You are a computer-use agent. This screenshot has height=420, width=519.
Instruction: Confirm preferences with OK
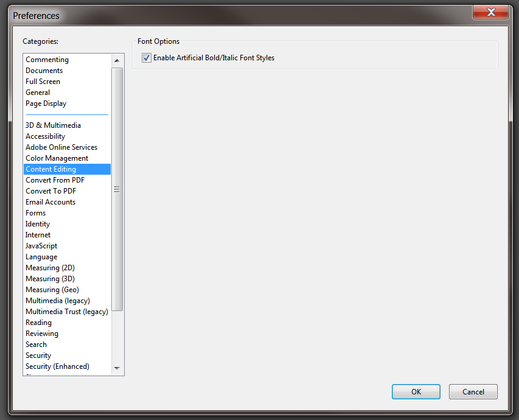click(x=416, y=391)
